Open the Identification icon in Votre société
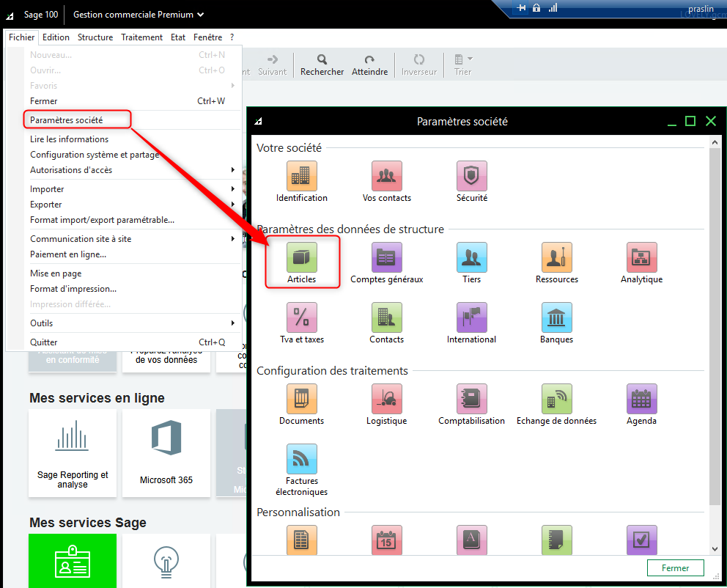This screenshot has width=727, height=588. 301,176
